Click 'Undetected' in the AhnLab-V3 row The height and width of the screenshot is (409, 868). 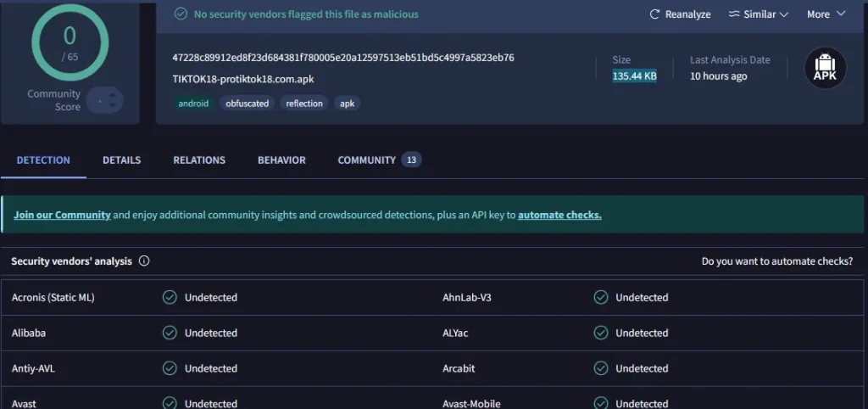[642, 298]
